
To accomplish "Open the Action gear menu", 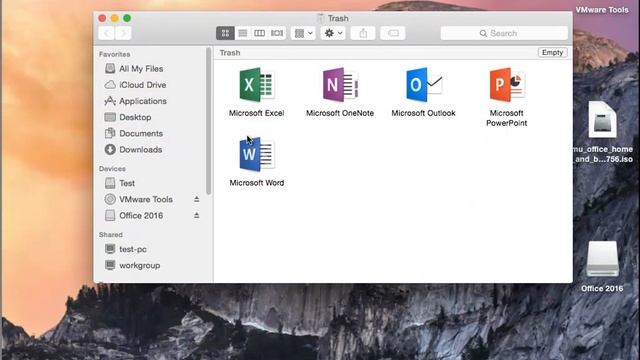I will [x=333, y=33].
